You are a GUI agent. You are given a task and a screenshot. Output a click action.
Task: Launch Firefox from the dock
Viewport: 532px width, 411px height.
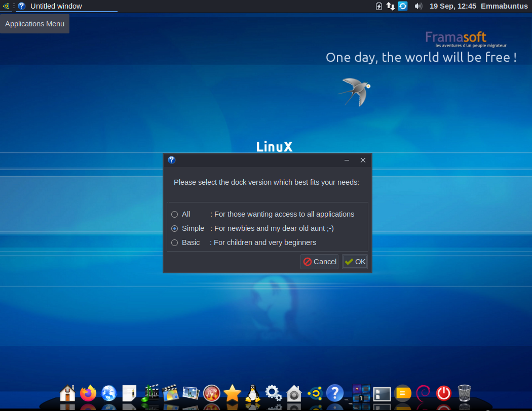tap(88, 393)
